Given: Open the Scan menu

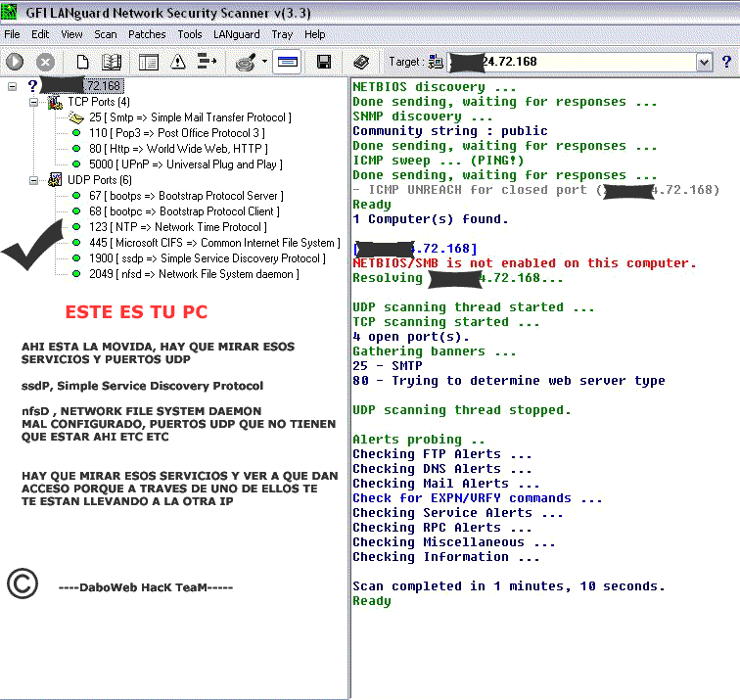Looking at the screenshot, I should click(x=106, y=34).
